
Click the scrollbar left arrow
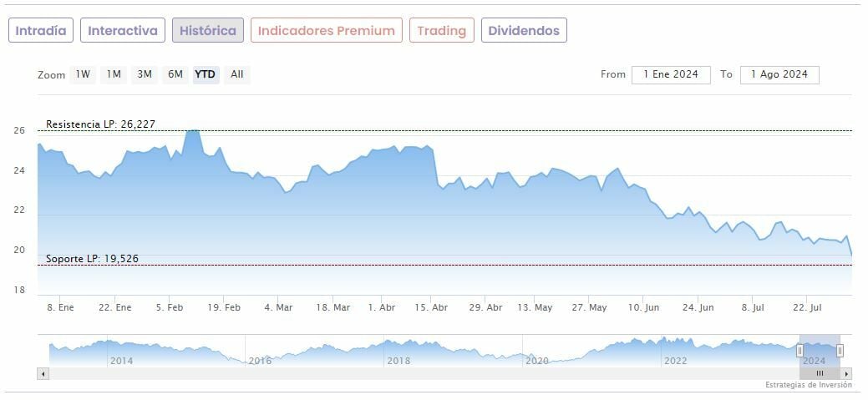coord(43,373)
